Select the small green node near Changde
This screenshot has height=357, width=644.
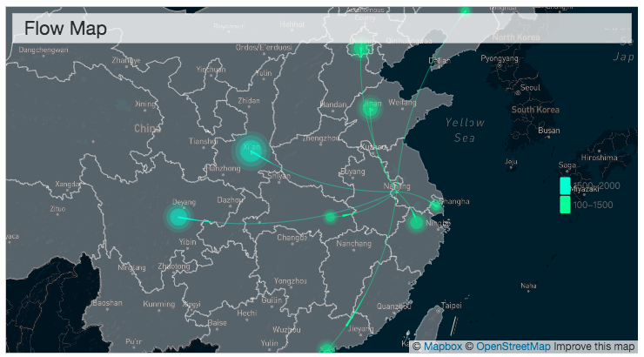pyautogui.click(x=330, y=217)
